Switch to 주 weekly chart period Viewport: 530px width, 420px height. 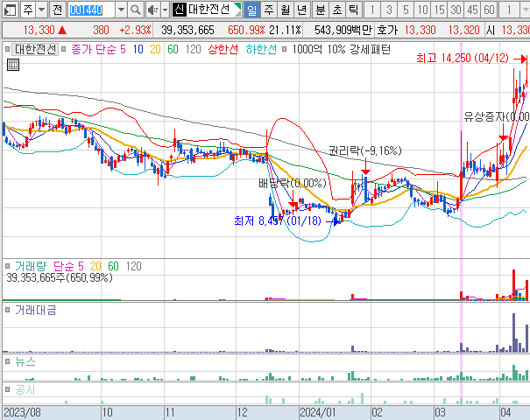click(x=269, y=10)
